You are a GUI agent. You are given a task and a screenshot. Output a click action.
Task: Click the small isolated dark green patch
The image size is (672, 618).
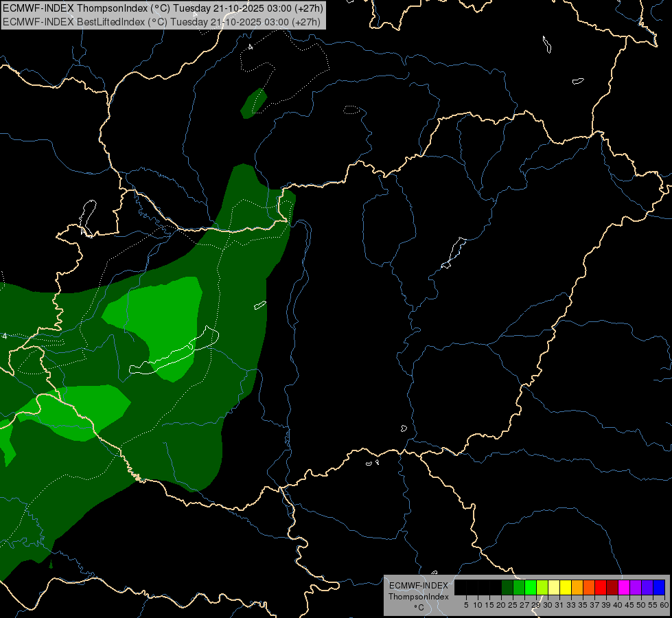tap(254, 104)
